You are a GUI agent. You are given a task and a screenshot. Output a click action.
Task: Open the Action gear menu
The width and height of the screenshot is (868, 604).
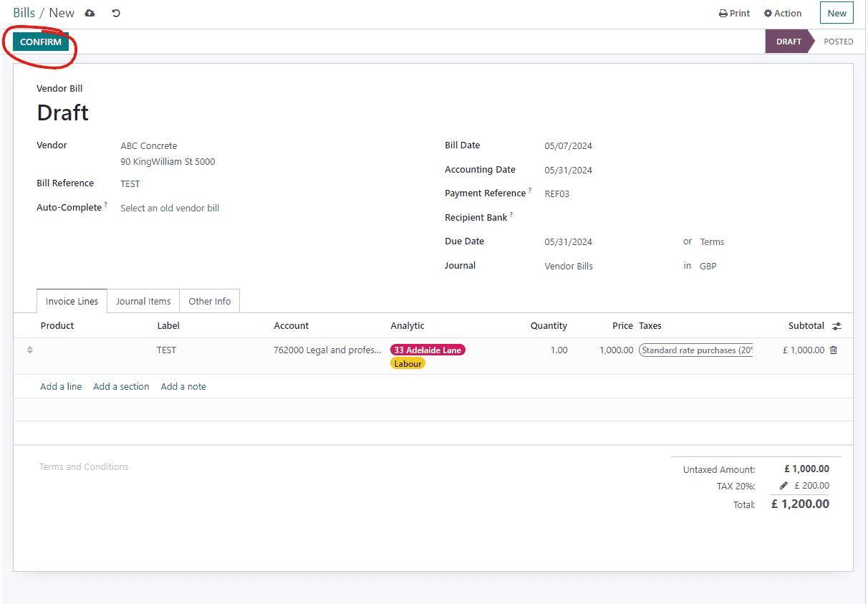(x=783, y=14)
